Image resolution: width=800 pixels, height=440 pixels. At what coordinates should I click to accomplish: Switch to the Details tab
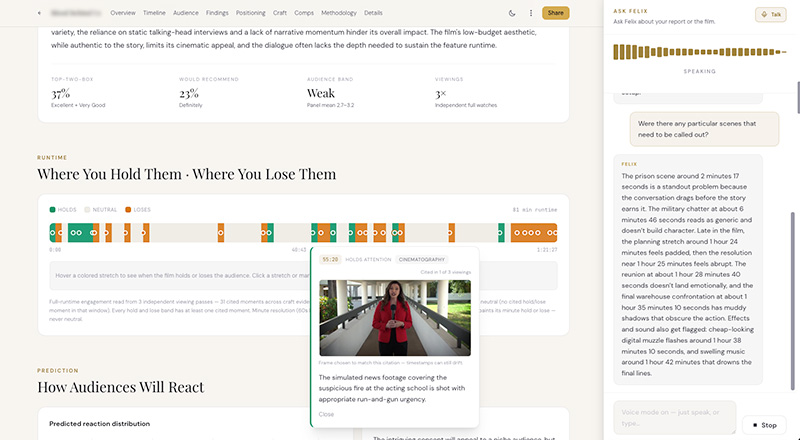(373, 13)
